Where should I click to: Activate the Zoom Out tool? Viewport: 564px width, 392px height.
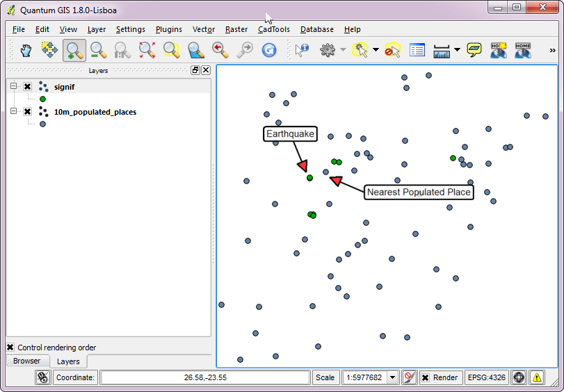point(98,50)
